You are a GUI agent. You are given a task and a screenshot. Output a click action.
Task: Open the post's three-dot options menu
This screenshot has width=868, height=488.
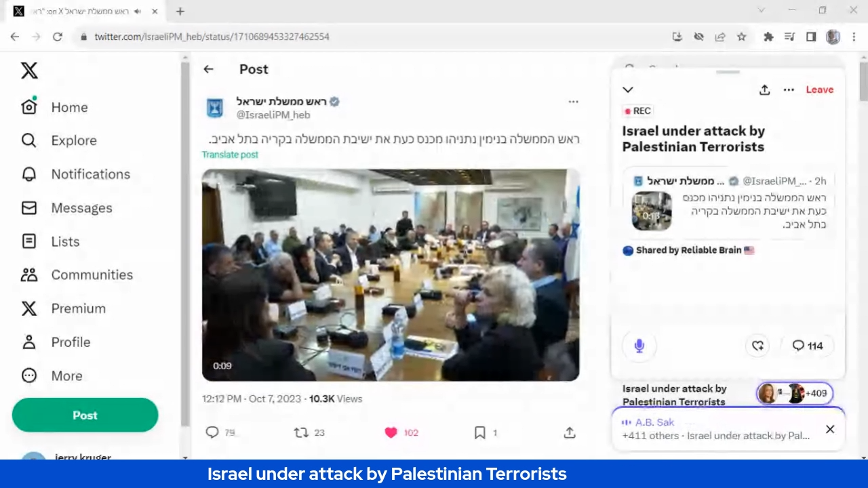click(x=573, y=102)
